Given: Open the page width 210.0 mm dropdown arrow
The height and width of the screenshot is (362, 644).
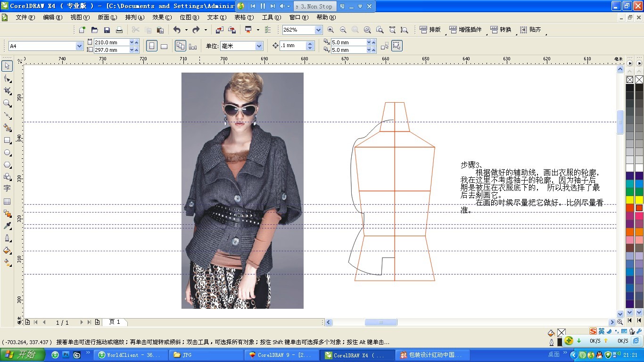Looking at the screenshot, I should point(132,42).
